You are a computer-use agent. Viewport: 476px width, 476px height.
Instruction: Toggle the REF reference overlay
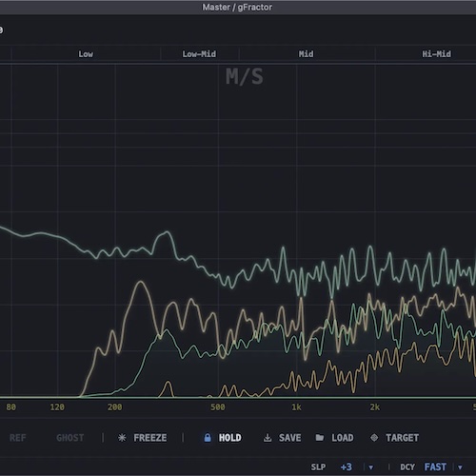pos(17,438)
